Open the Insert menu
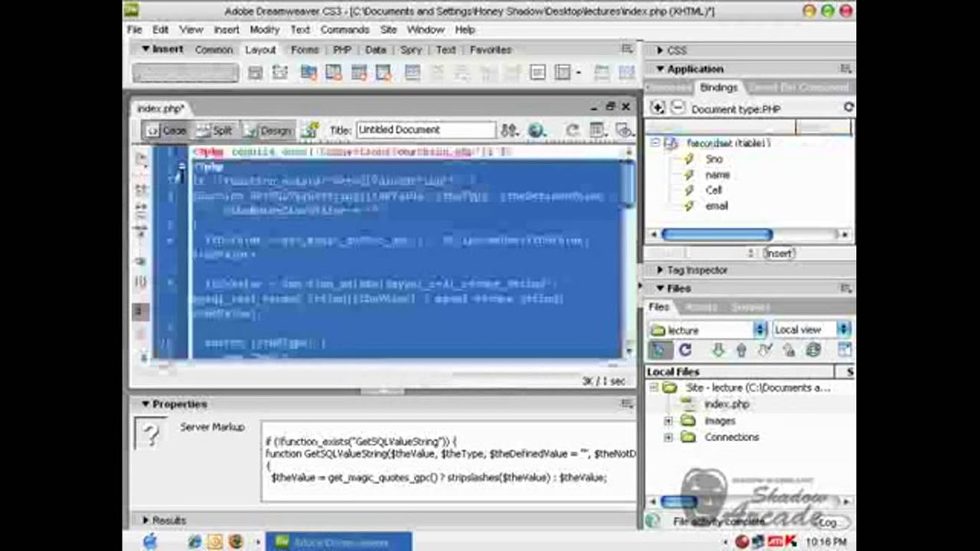 [x=227, y=30]
